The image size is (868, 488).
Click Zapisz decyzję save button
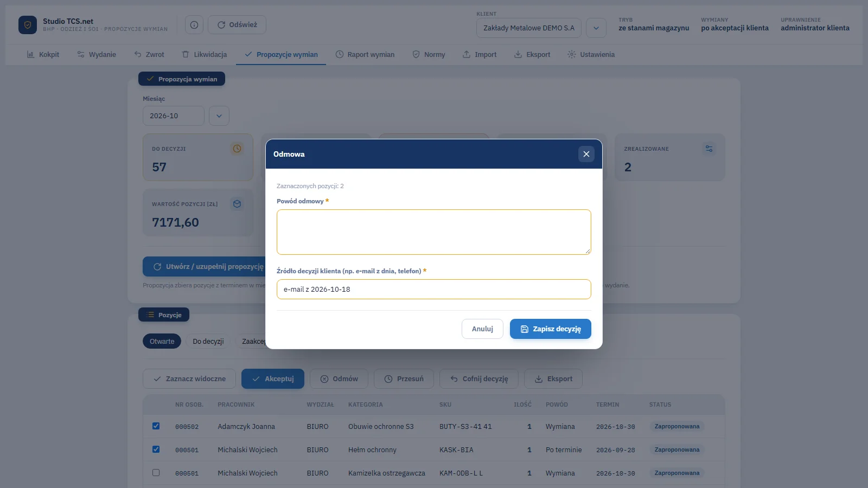point(551,329)
